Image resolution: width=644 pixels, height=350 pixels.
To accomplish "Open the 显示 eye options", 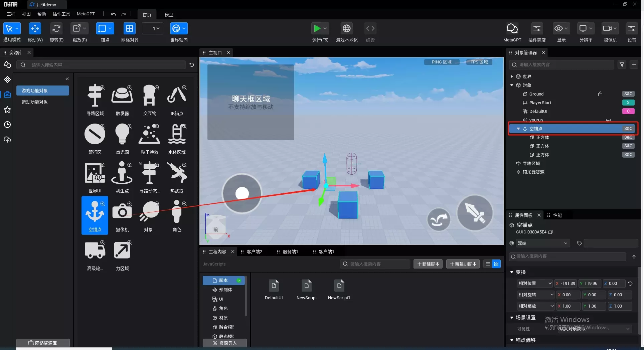I will [561, 29].
